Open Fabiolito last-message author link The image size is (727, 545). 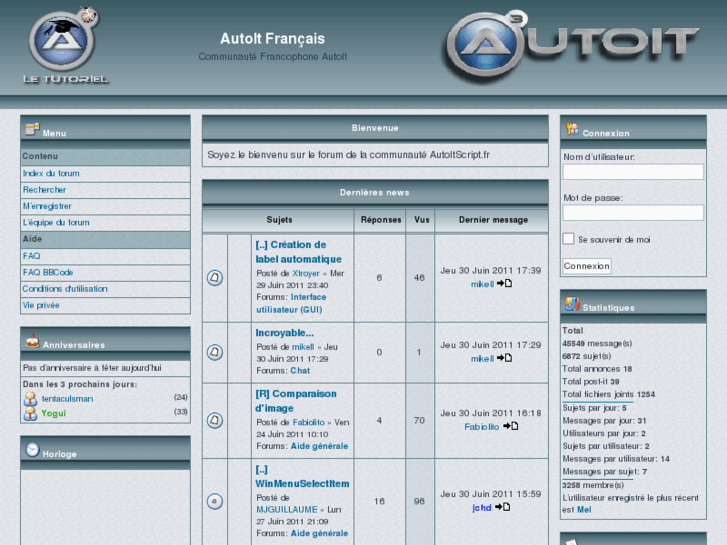482,427
